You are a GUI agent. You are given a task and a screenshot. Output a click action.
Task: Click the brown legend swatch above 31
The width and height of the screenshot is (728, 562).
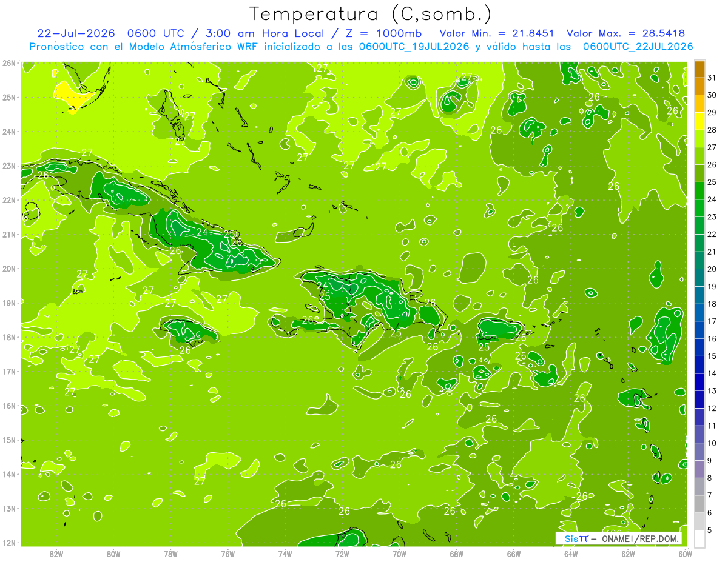[x=699, y=69]
